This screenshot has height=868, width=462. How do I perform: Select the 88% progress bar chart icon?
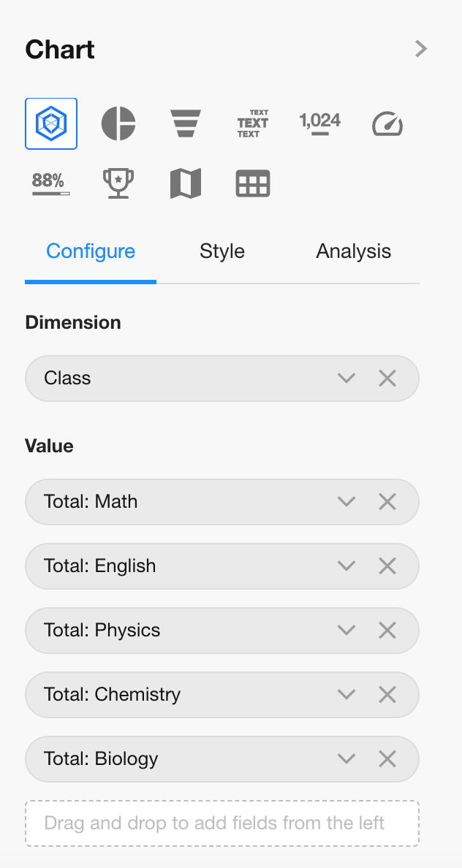(51, 183)
